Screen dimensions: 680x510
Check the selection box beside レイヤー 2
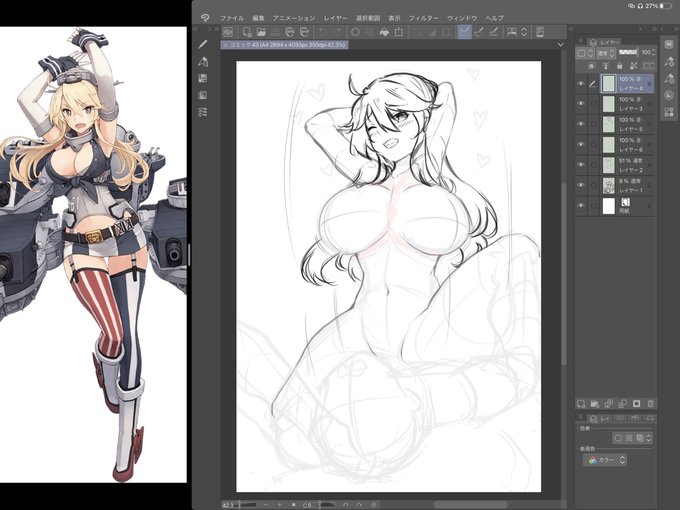click(x=593, y=165)
